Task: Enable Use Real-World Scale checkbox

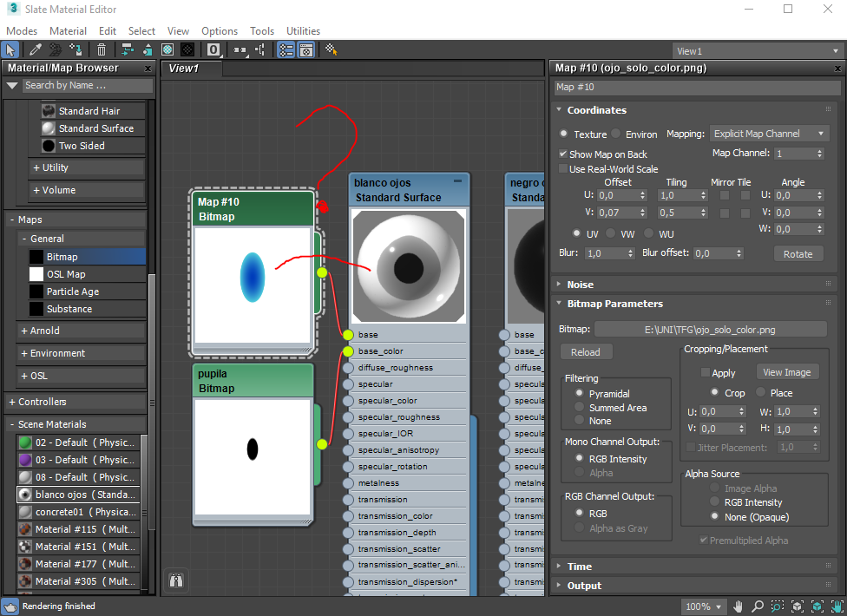Action: (x=563, y=168)
